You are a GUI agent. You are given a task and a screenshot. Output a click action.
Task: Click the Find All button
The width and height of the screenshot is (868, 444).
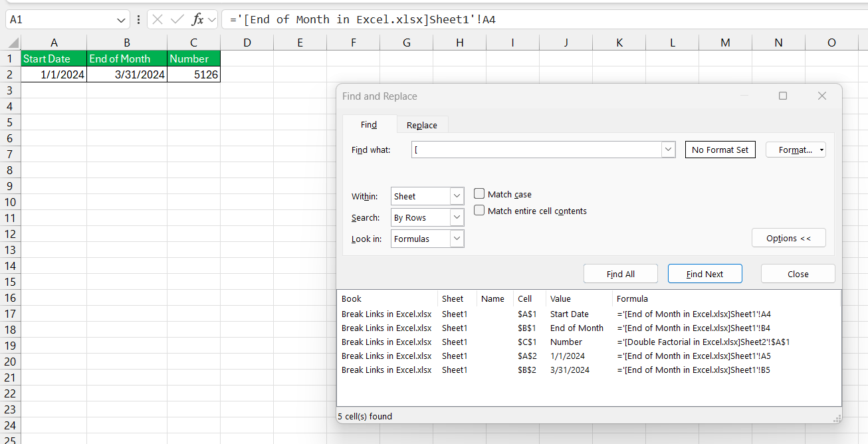pyautogui.click(x=621, y=274)
